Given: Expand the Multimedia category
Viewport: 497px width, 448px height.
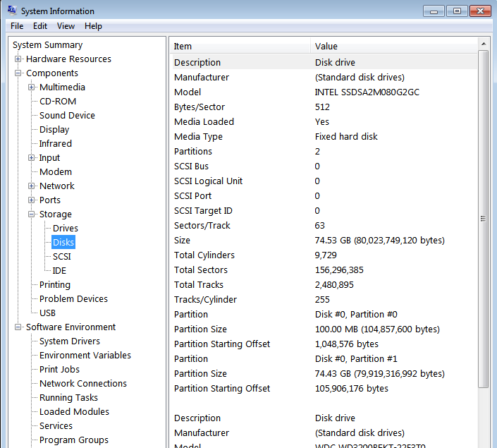Looking at the screenshot, I should pos(32,87).
